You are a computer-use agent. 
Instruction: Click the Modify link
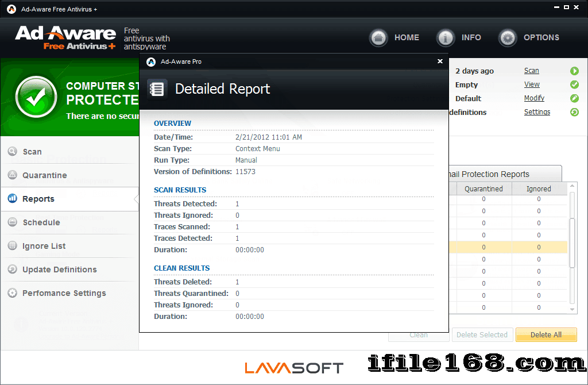pyautogui.click(x=534, y=98)
